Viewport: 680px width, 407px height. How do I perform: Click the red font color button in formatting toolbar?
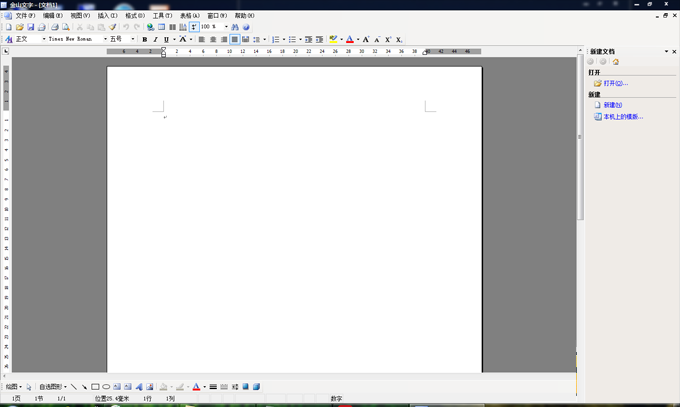350,39
